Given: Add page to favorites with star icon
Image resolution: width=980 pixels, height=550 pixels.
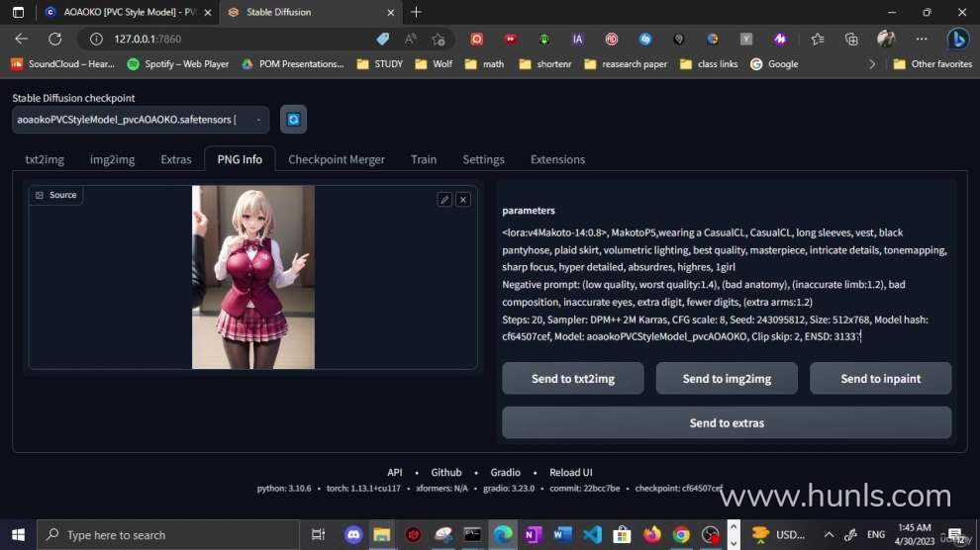Looking at the screenshot, I should pyautogui.click(x=439, y=39).
